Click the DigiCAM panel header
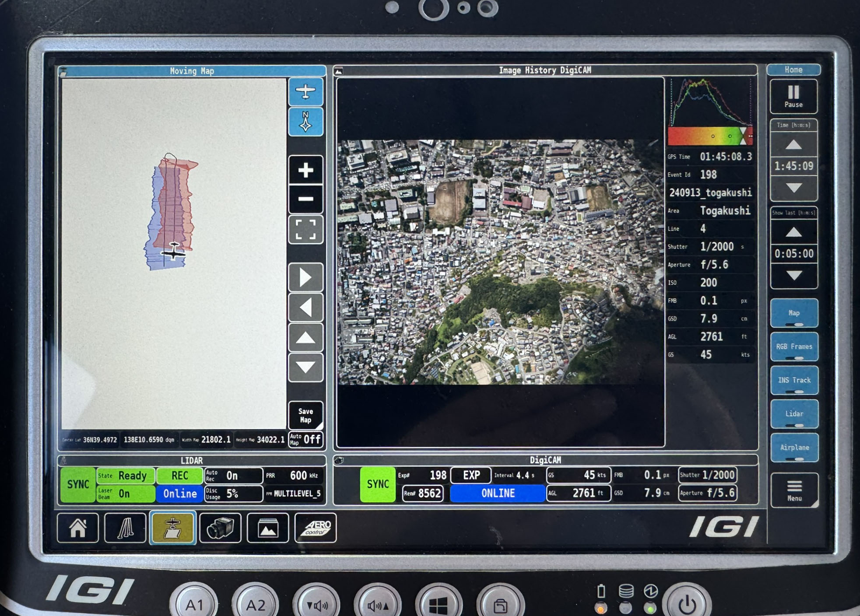This screenshot has height=616, width=860. 545,460
